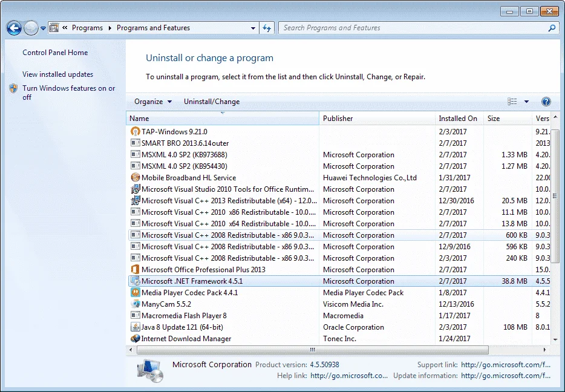This screenshot has height=392, width=565.
Task: Sort by the Size column header
Action: pos(508,118)
